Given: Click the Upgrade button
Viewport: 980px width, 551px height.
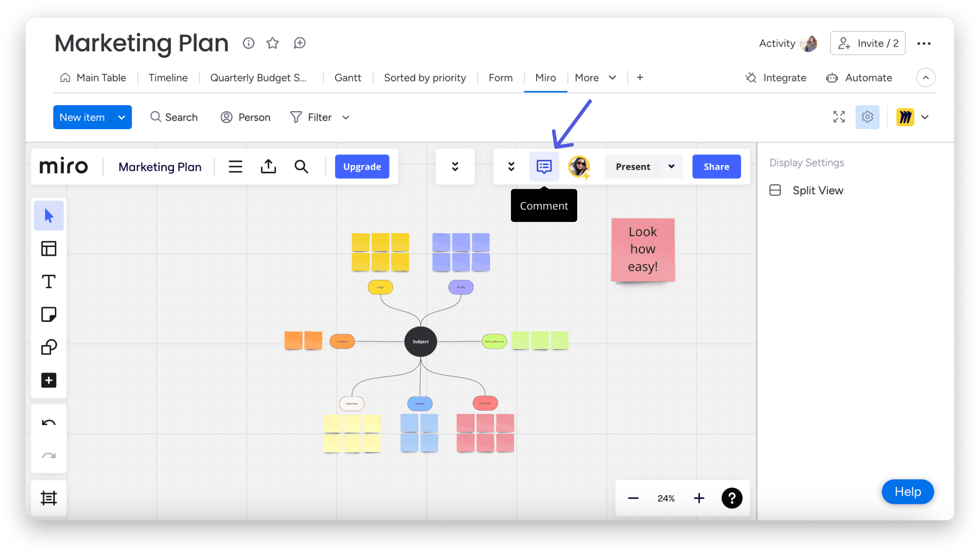Looking at the screenshot, I should coord(362,167).
